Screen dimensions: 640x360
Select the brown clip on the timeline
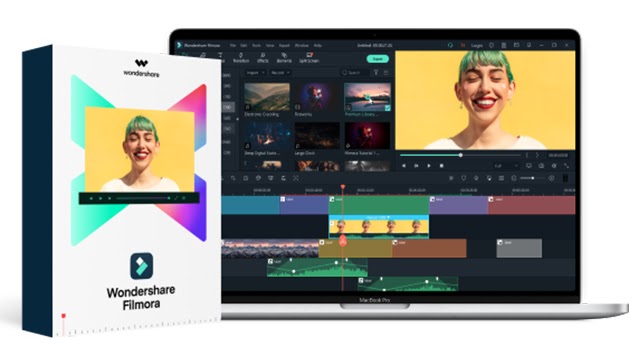click(429, 248)
